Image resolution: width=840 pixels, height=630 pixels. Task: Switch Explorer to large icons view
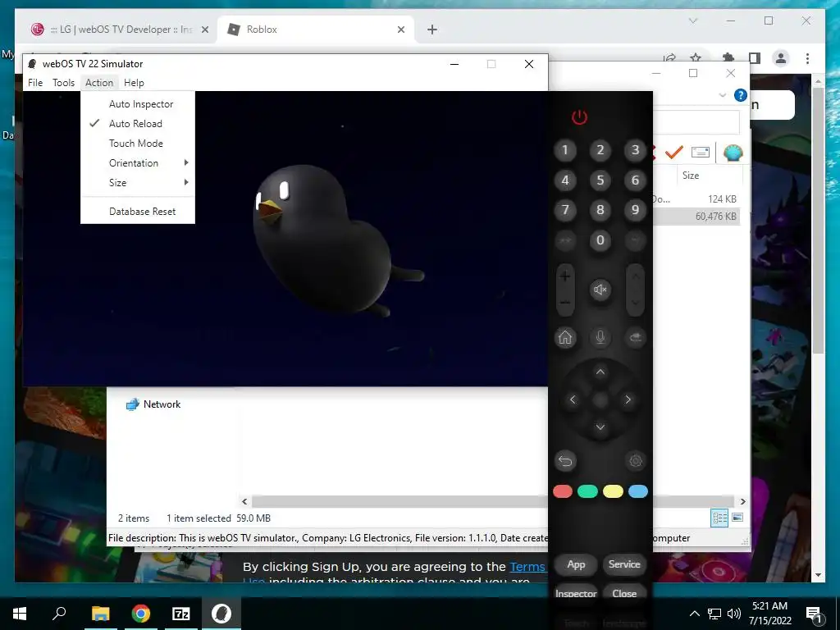click(x=737, y=518)
